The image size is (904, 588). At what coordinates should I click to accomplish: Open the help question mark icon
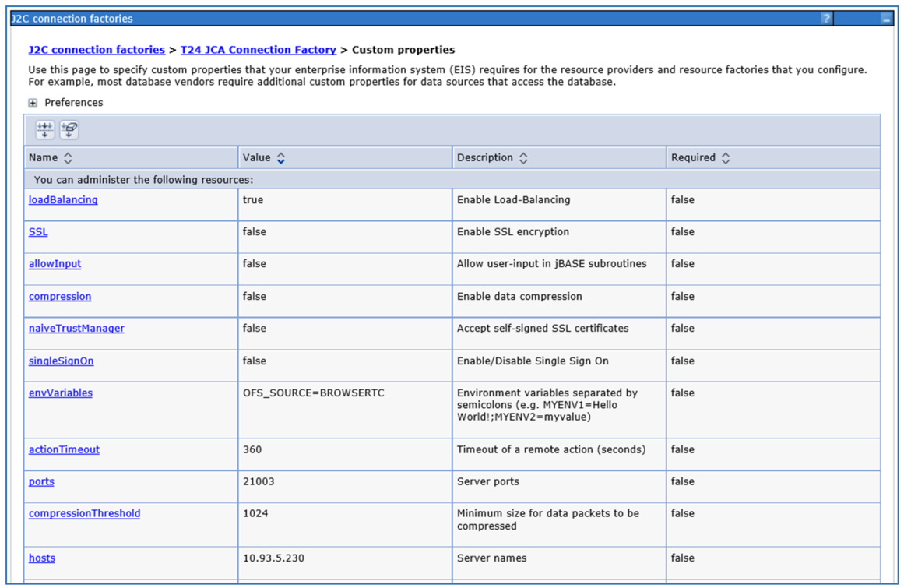[x=826, y=19]
